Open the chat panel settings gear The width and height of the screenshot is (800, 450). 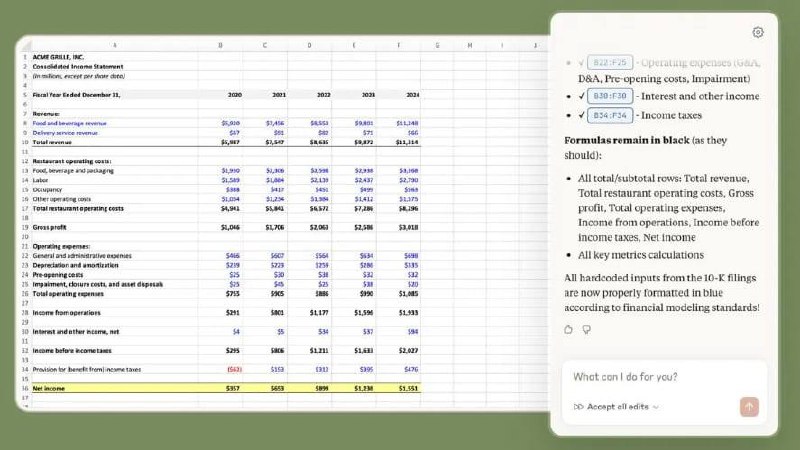tap(758, 32)
